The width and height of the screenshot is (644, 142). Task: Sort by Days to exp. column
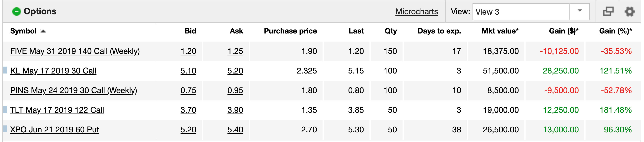439,31
